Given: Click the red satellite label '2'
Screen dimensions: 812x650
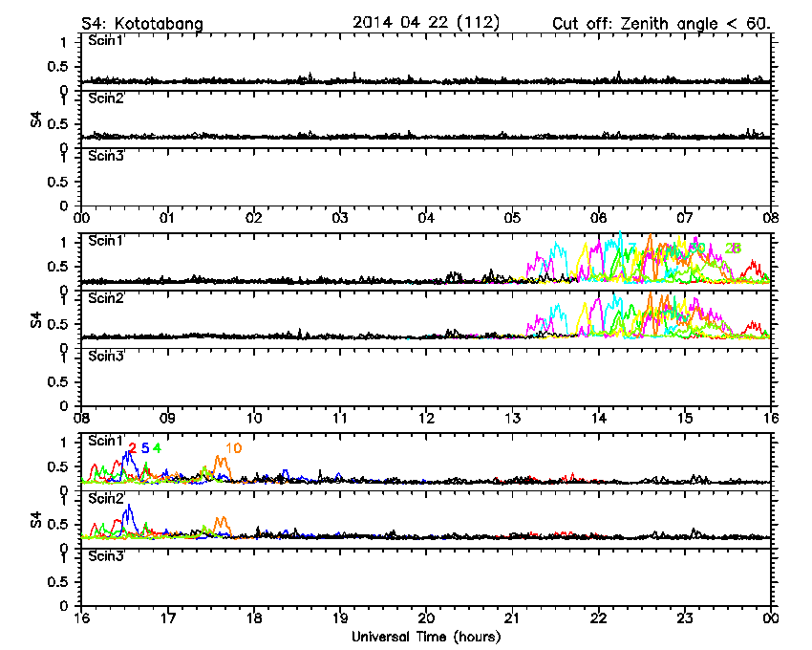Looking at the screenshot, I should [133, 448].
